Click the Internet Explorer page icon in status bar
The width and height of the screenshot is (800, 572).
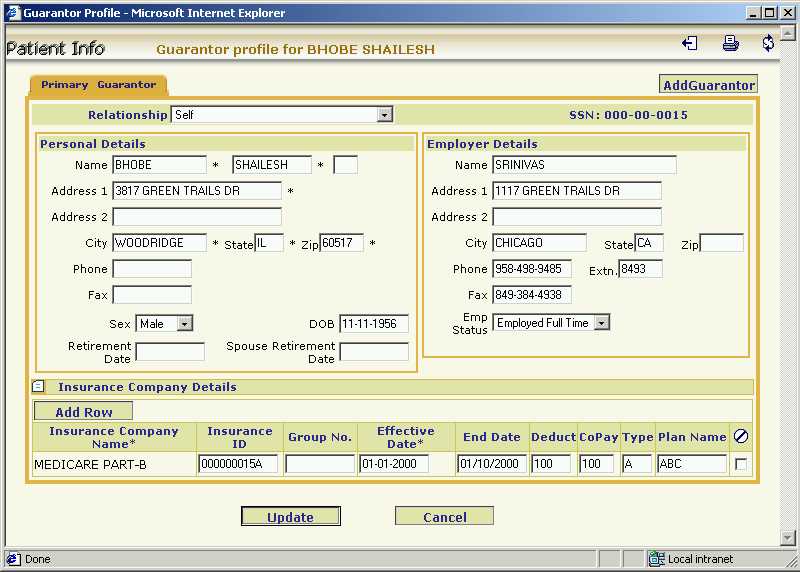click(x=13, y=559)
